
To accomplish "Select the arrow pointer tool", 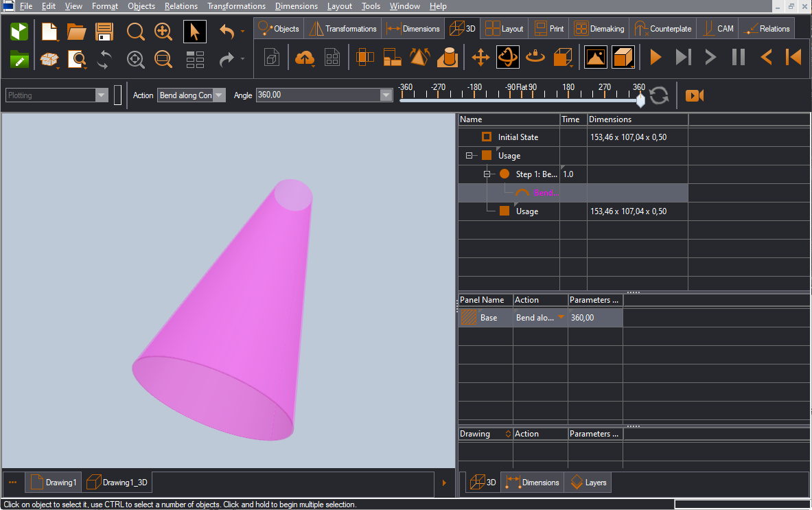I will point(195,32).
